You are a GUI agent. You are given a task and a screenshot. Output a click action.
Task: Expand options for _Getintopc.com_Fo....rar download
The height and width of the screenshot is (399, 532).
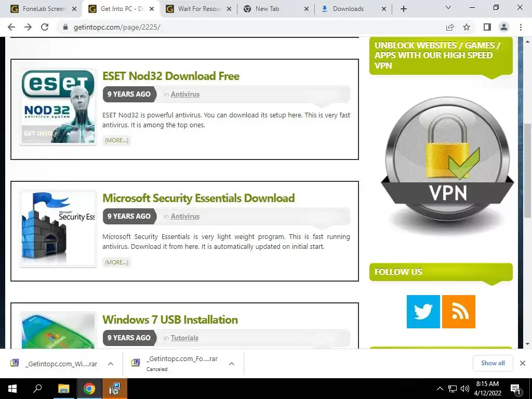point(232,364)
